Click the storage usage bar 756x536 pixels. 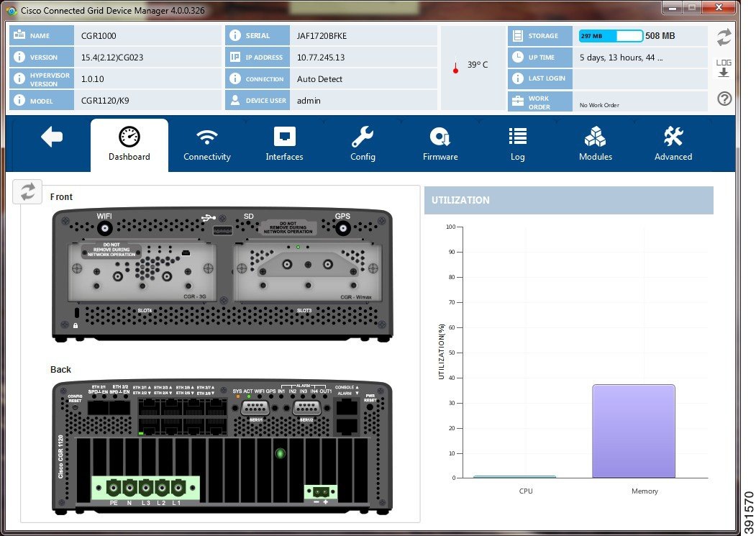click(x=611, y=36)
